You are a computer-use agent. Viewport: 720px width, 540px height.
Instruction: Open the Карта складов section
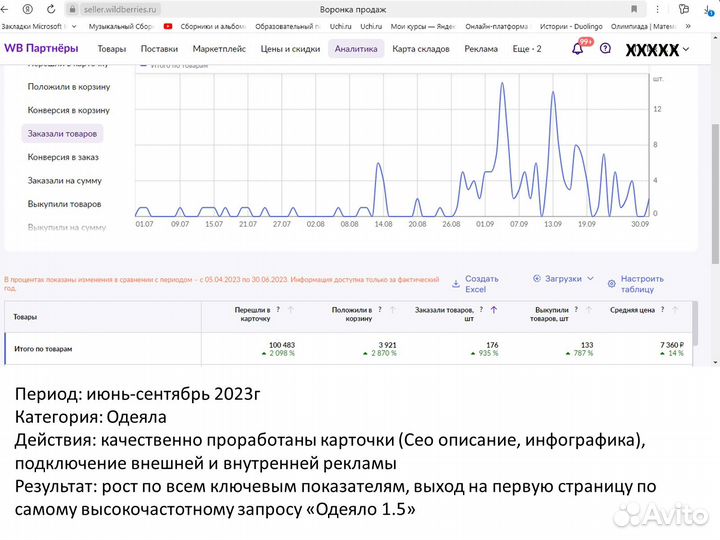[421, 49]
